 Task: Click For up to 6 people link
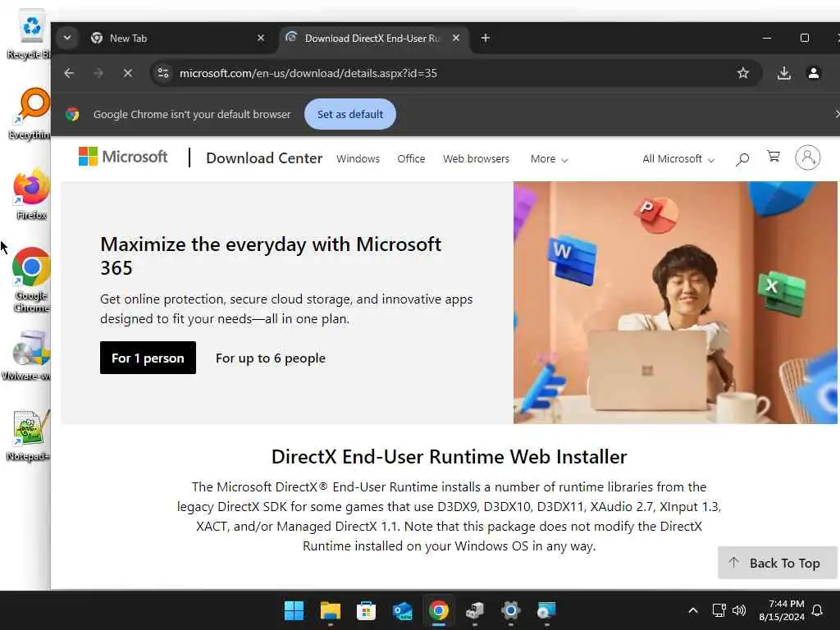271,358
